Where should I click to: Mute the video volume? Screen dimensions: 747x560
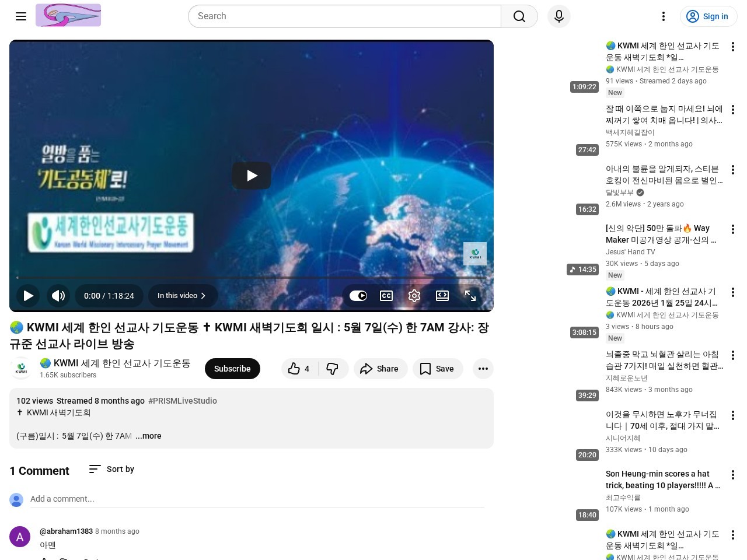point(58,296)
